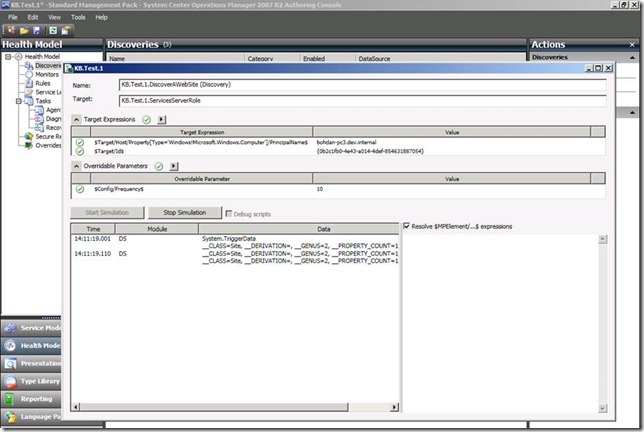Collapse the Health Model tree root
Image resolution: width=644 pixels, height=432 pixels.
[x=7, y=57]
